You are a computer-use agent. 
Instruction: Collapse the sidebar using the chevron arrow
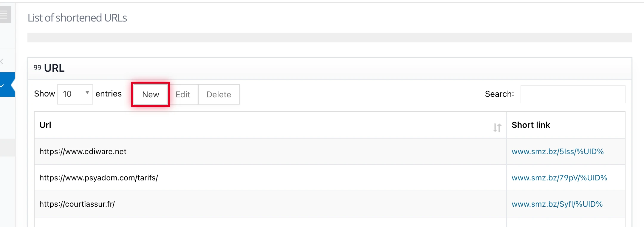(x=2, y=61)
